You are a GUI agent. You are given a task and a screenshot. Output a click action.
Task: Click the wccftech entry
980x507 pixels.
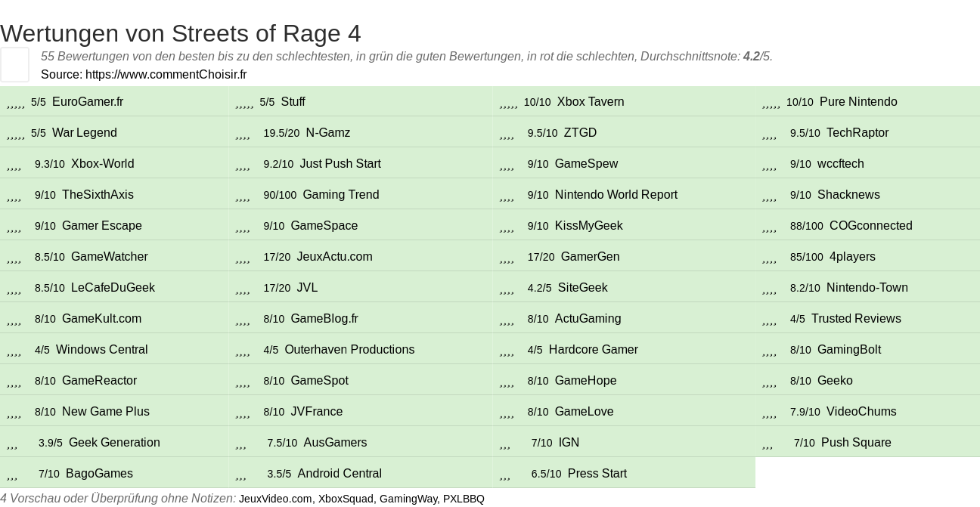click(x=841, y=163)
